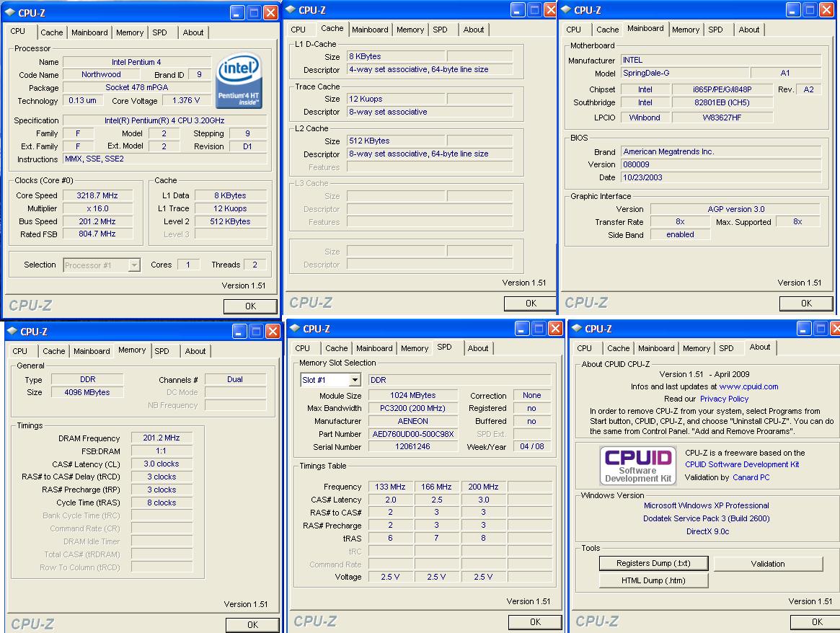Viewport: 840px width, 633px height.
Task: Click the Max Bandwidth 'PC3200 (200 MHz)' field
Action: 413,409
